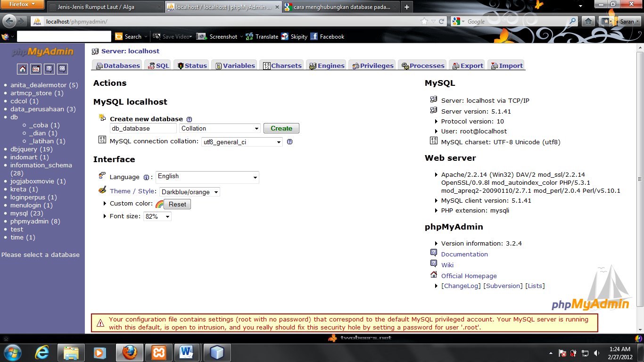Switch to the Export tab
The image size is (644, 362).
[x=467, y=66]
